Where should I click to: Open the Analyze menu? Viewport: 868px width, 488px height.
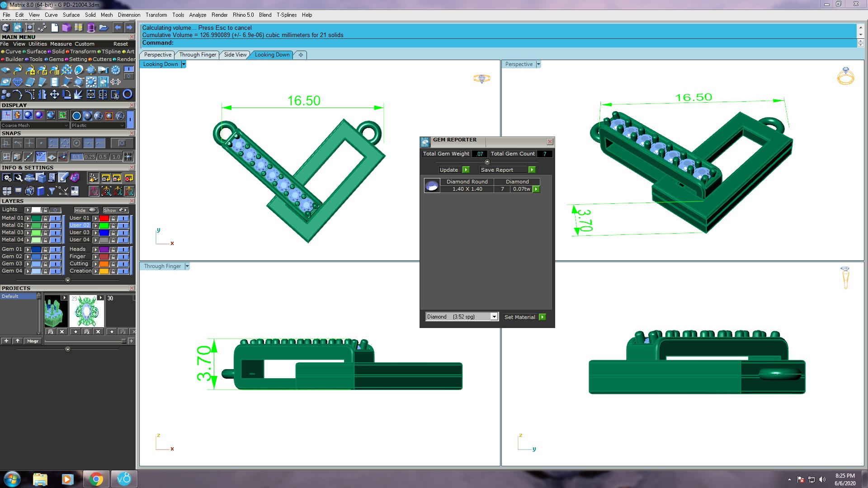[198, 15]
